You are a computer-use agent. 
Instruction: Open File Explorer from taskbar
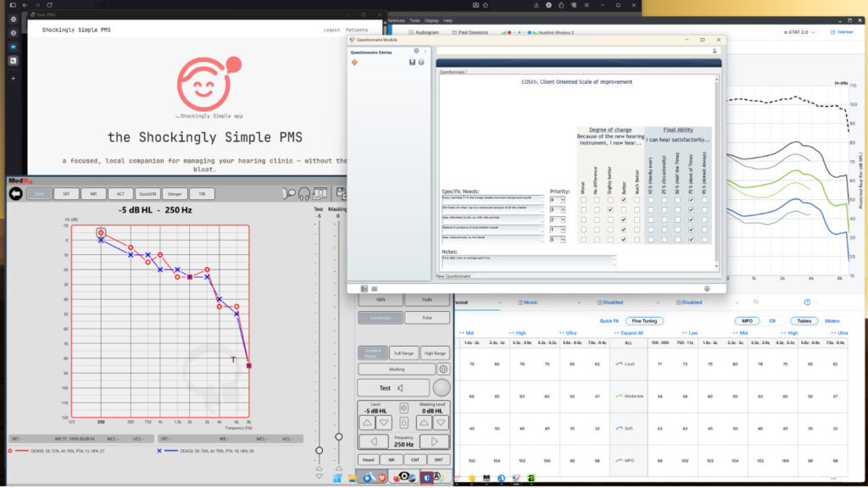pos(352,478)
